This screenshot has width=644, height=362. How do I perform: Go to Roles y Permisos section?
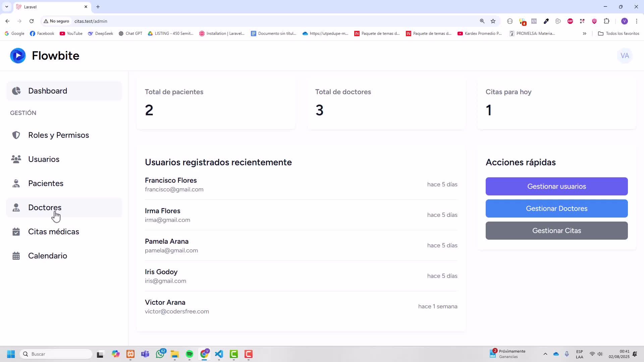64,135
